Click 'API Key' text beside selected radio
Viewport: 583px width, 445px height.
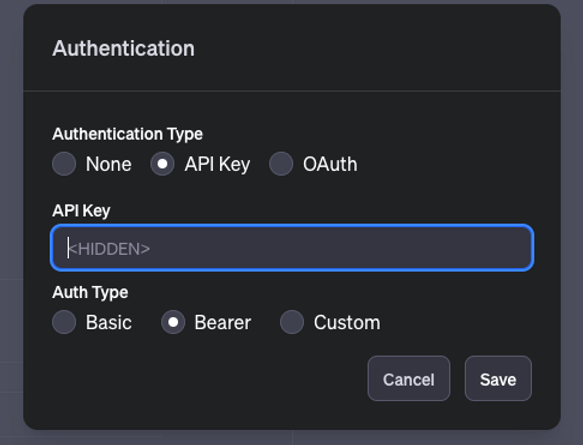tap(218, 164)
